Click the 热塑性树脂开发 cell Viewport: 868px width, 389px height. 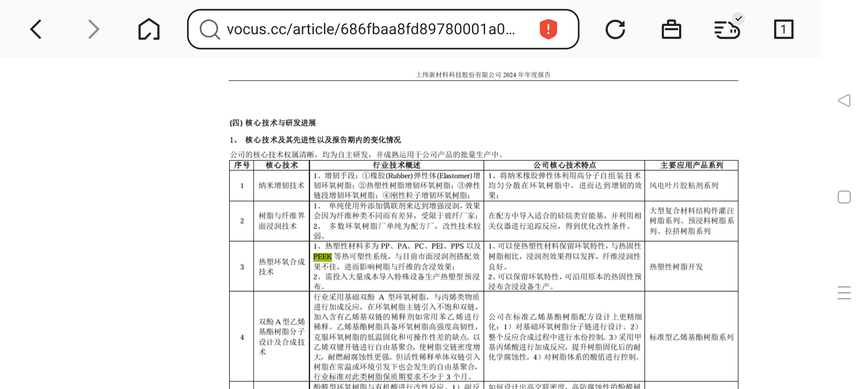676,267
